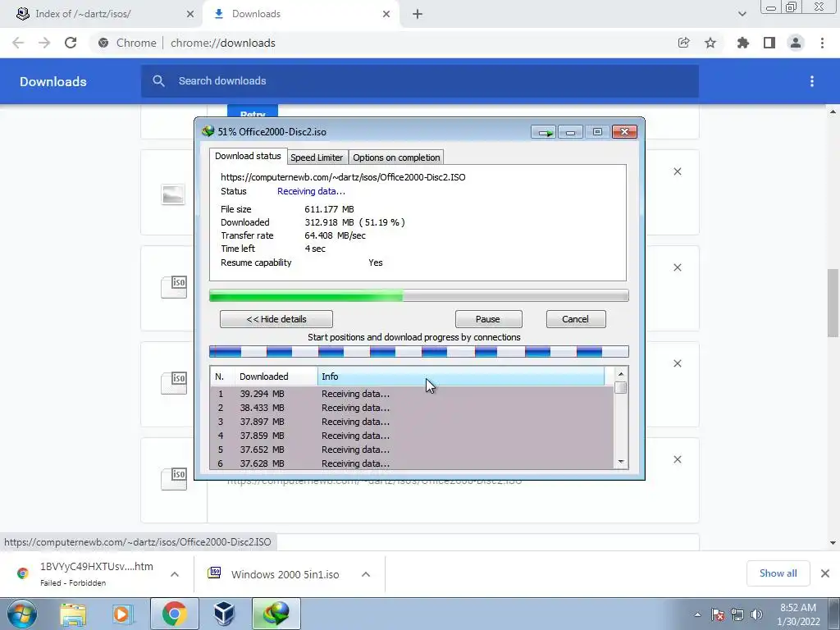The height and width of the screenshot is (630, 840).
Task: Remove the second download entry with X
Action: coord(678,267)
